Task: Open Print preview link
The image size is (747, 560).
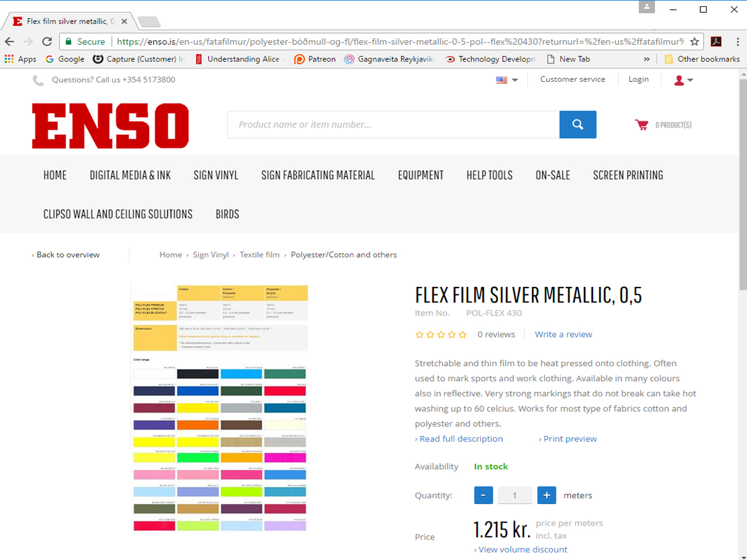Action: [568, 439]
